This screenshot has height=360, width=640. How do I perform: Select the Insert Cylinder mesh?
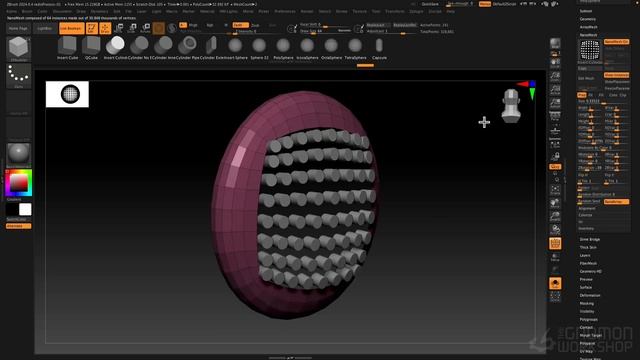(115, 48)
